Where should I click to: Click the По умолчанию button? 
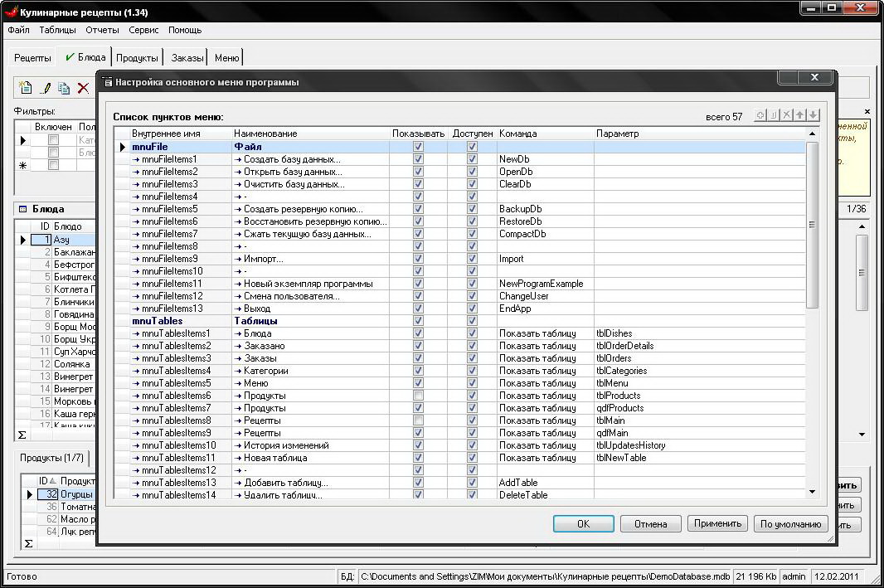tap(790, 523)
